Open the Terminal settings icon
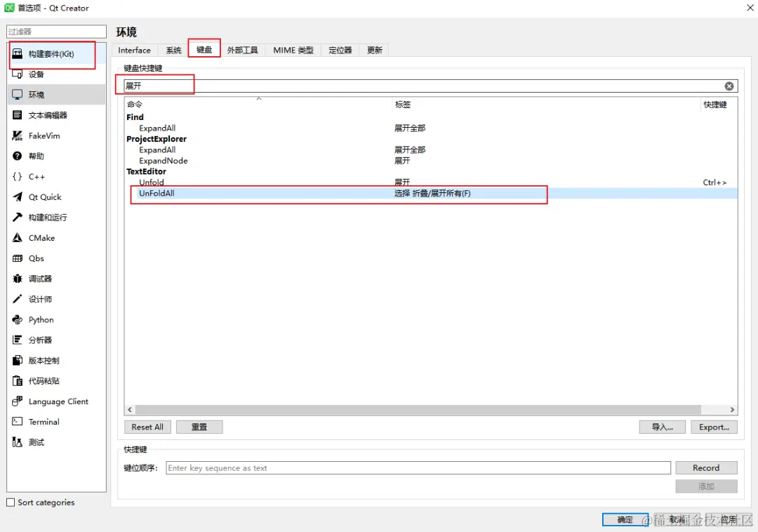This screenshot has width=758, height=532. (18, 422)
